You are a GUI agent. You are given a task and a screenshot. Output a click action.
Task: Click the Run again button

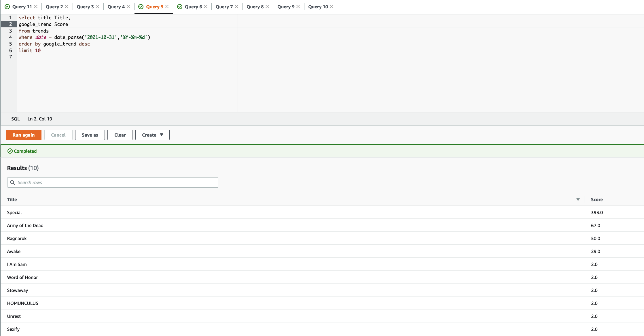point(24,135)
